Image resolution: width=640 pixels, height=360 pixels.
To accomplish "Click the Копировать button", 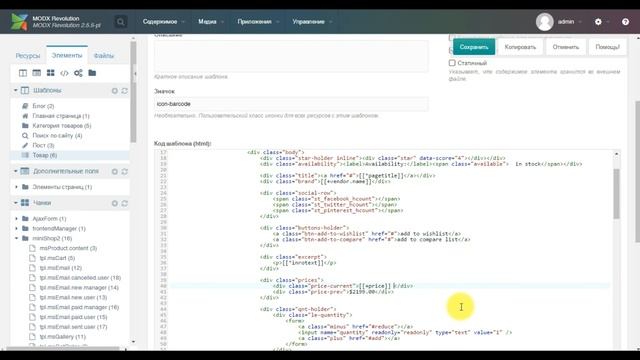I will coord(520,47).
